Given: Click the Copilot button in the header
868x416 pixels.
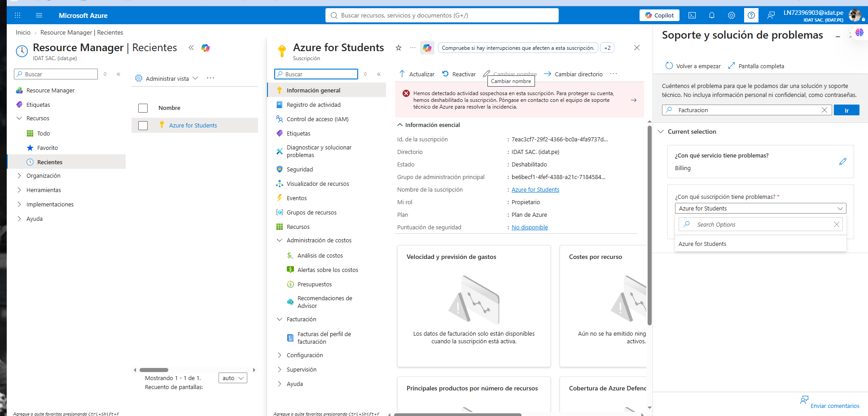Looking at the screenshot, I should tap(659, 15).
